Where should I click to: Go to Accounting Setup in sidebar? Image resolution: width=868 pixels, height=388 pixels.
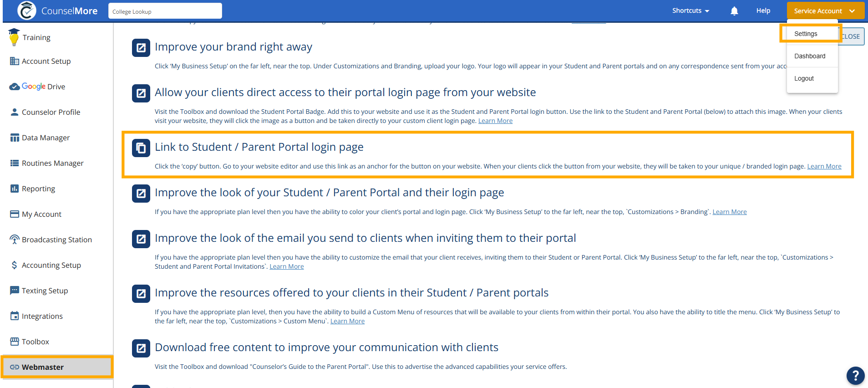coord(51,265)
